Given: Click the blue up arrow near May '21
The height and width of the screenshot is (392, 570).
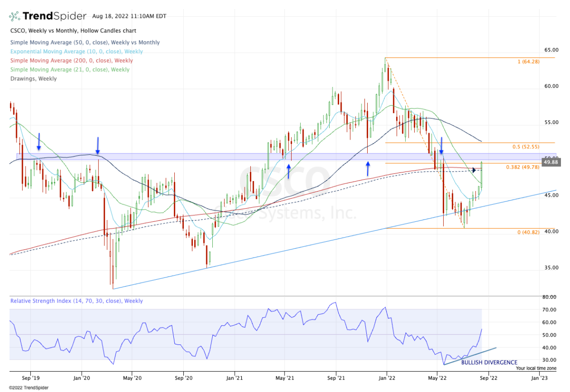Looking at the screenshot, I should (288, 171).
